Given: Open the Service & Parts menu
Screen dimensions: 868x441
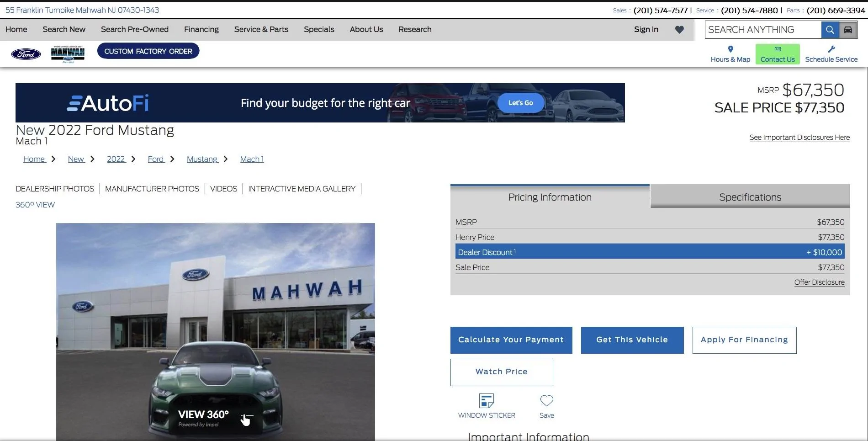Looking at the screenshot, I should (261, 29).
